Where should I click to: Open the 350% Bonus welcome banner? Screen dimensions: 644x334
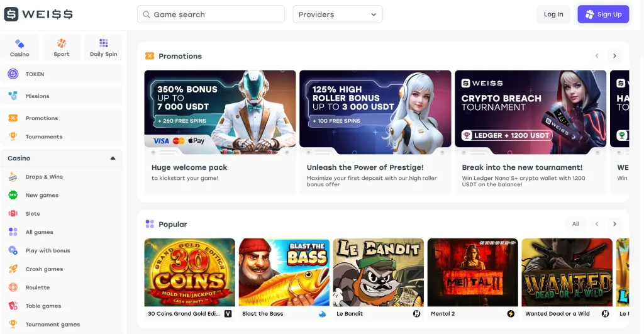220,112
